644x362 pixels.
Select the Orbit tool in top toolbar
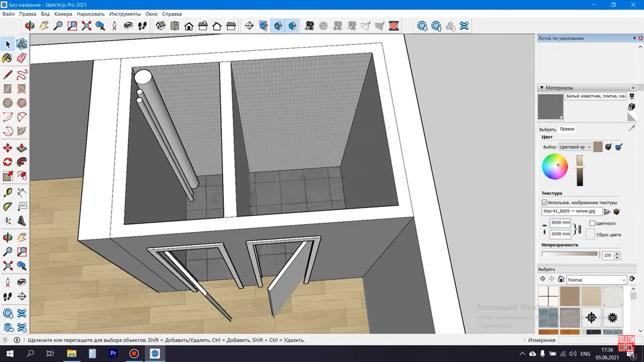coord(30,26)
